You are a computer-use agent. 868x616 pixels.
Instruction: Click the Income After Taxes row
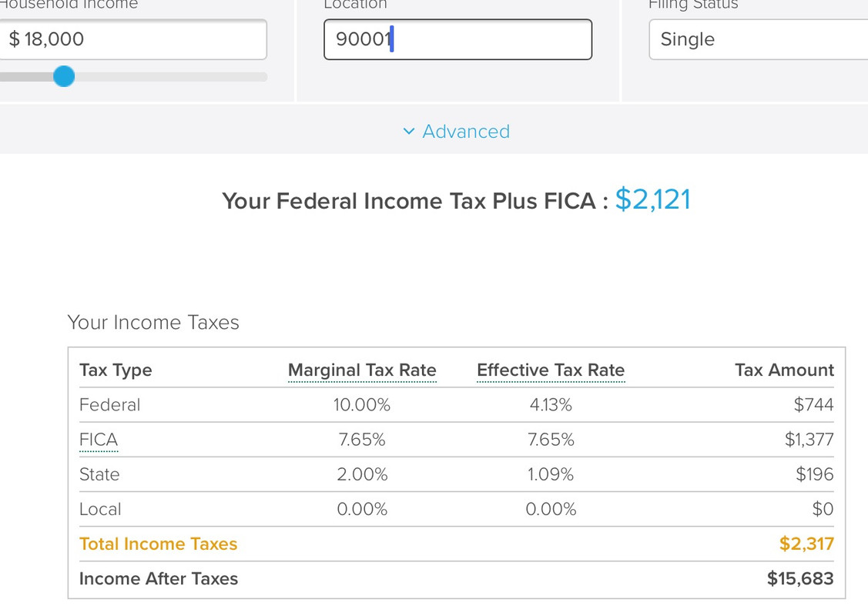tap(159, 578)
